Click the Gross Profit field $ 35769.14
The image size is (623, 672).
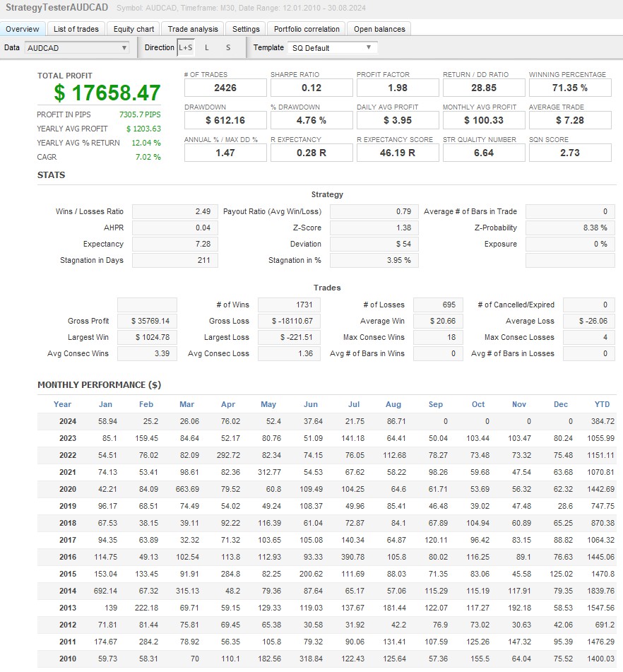(x=147, y=321)
